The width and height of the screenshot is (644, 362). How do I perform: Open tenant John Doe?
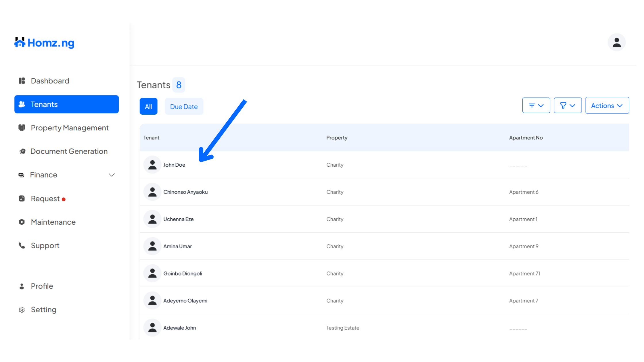[x=174, y=165]
